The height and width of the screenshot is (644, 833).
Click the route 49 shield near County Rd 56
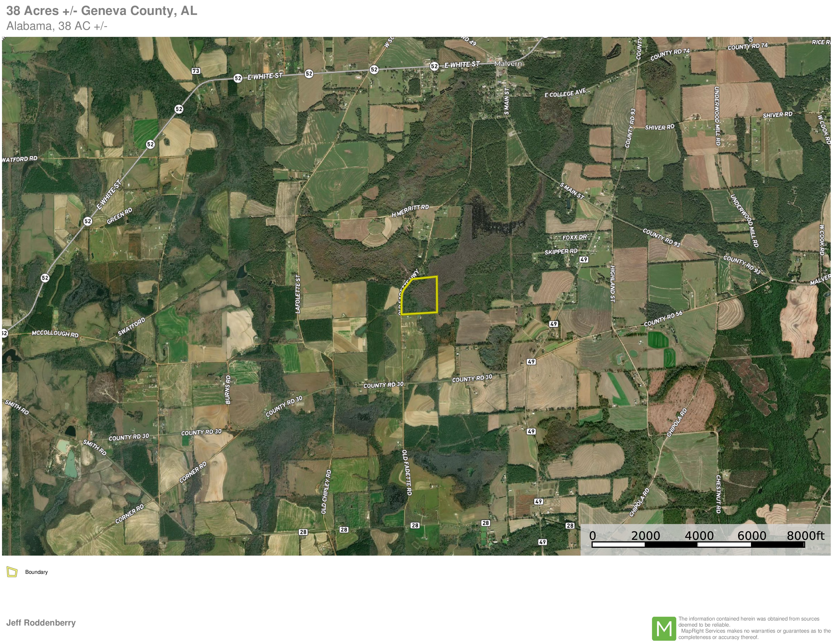pyautogui.click(x=554, y=324)
